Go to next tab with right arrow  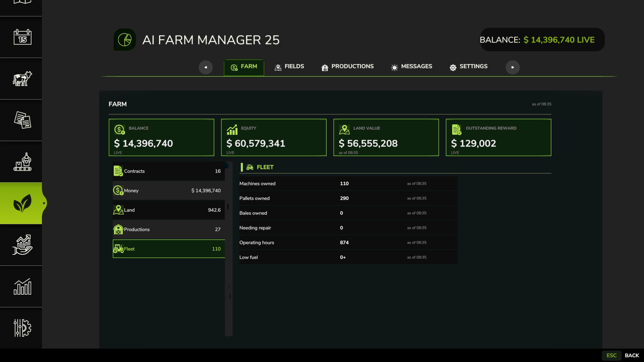(x=513, y=67)
